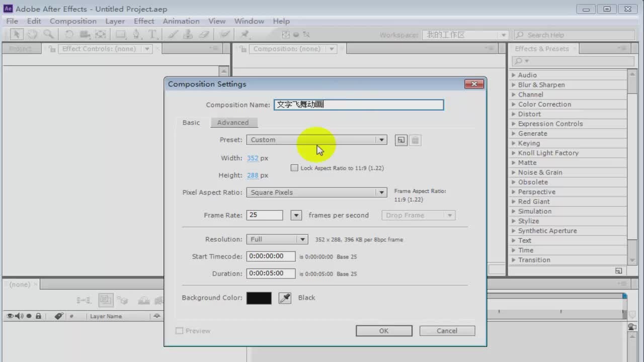Open the Effects & Presets tab
The image size is (644, 362).
tap(542, 49)
